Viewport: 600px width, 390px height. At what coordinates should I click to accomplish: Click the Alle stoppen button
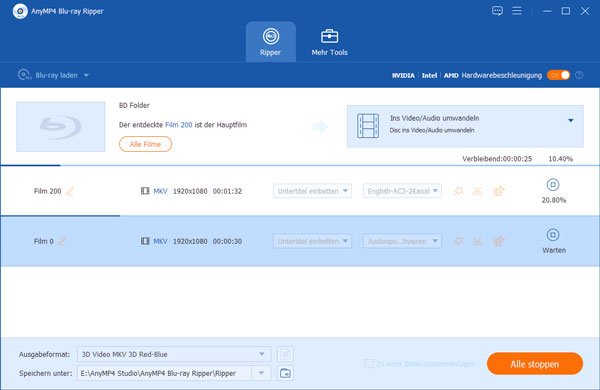[x=535, y=364]
